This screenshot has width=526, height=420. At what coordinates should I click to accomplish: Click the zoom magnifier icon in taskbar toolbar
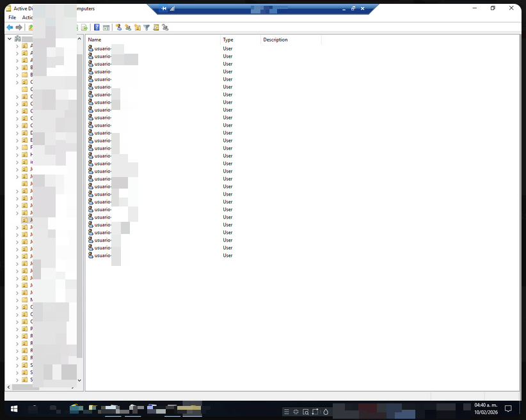click(x=306, y=412)
